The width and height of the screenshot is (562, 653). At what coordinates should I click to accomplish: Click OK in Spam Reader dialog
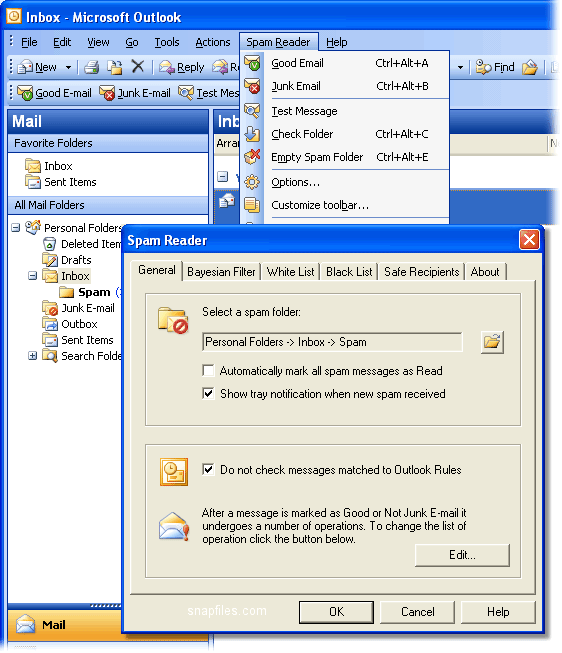336,612
